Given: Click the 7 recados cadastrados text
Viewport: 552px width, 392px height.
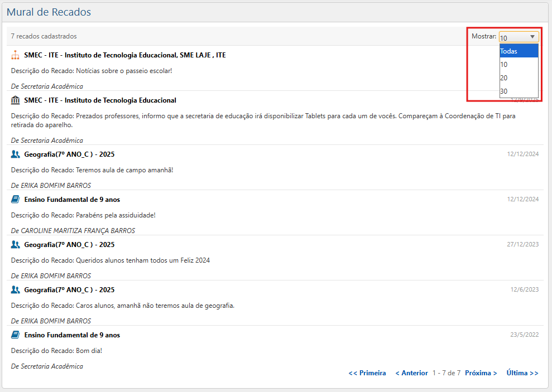Looking at the screenshot, I should click(44, 36).
